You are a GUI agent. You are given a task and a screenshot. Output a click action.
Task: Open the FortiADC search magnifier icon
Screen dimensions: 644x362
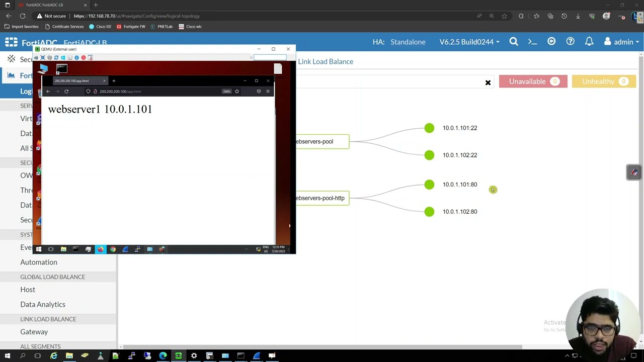point(514,42)
